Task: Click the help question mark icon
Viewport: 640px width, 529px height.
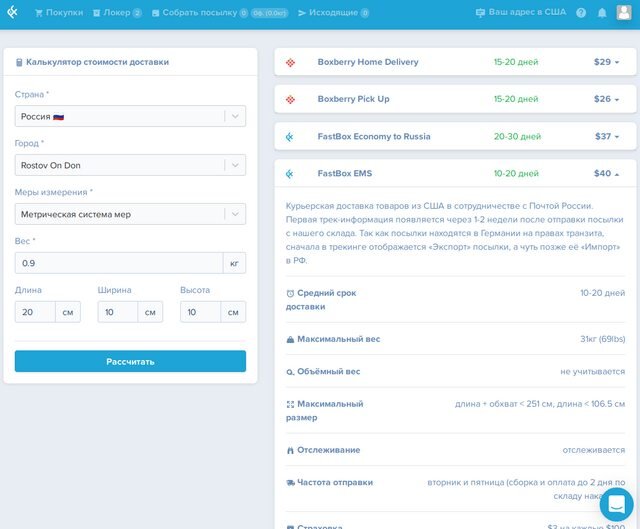Action: [581, 13]
